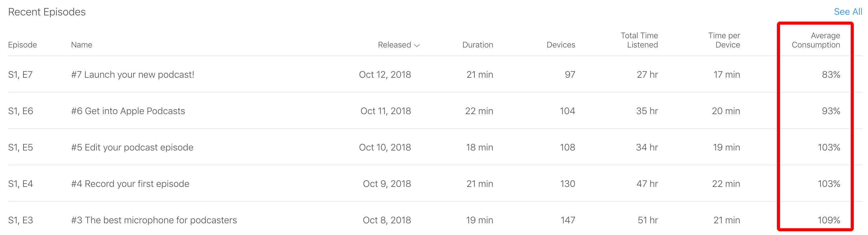
Task: Click the Recent Episodes heading
Action: [x=47, y=12]
